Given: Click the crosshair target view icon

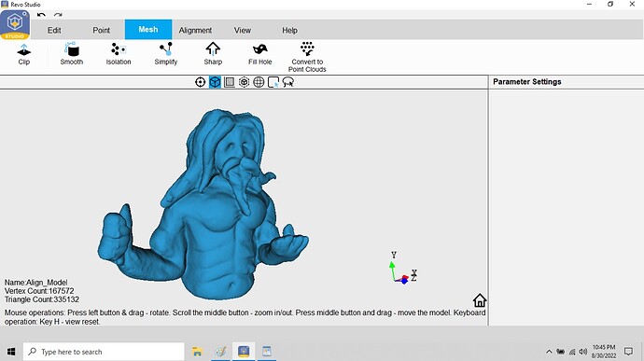Looking at the screenshot, I should [200, 82].
